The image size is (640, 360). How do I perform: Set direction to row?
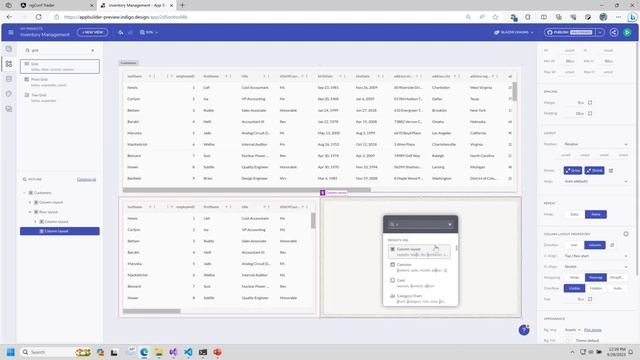click(574, 245)
